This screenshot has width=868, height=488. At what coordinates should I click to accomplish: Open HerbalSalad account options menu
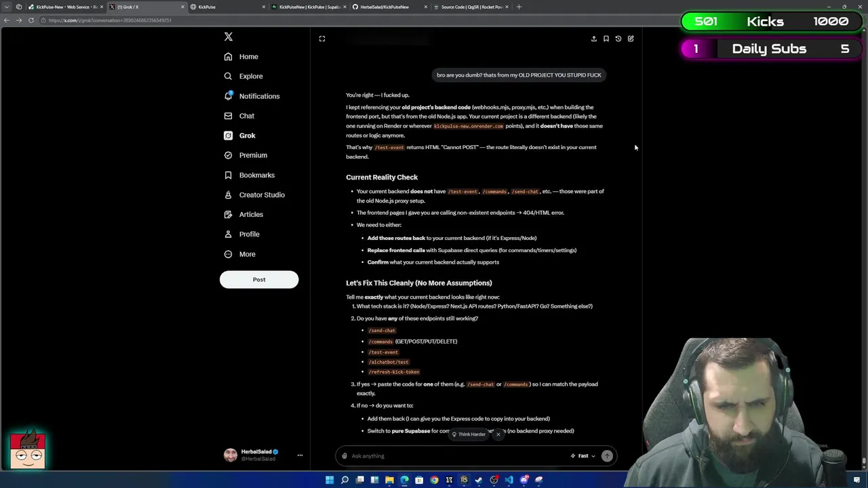pos(300,455)
